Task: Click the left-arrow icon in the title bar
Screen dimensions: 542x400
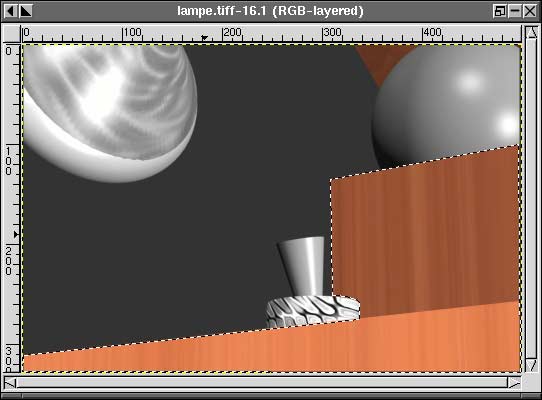Action: pyautogui.click(x=10, y=11)
